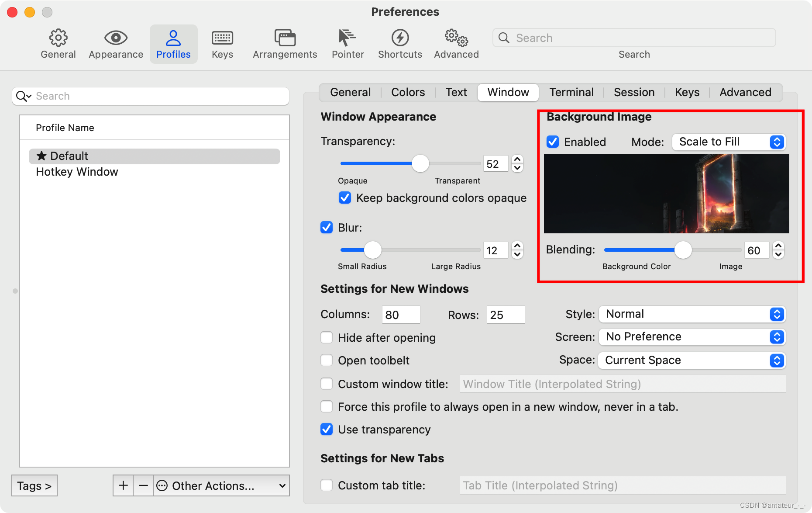This screenshot has height=513, width=812.
Task: Increase blending value with stepper up arrow
Action: pos(778,246)
